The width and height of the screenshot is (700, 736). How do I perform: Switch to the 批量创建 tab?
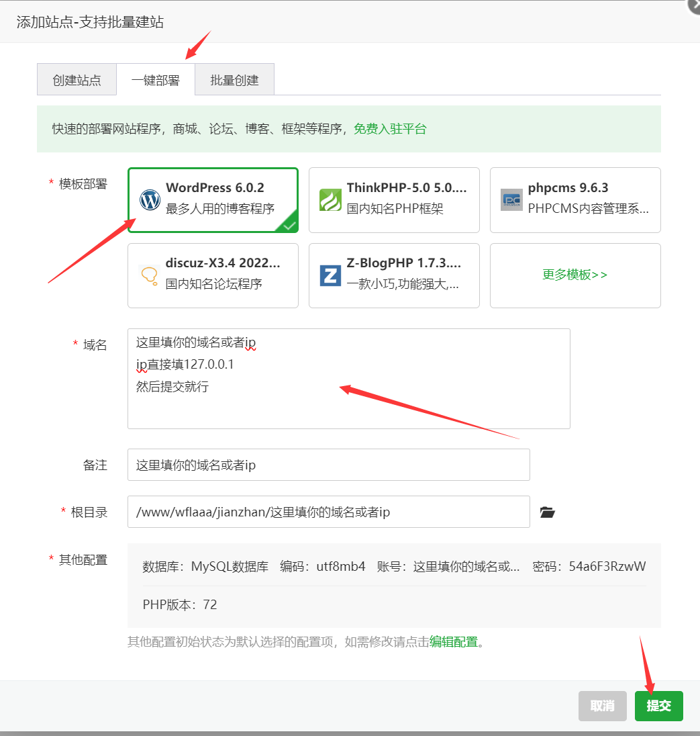tap(234, 80)
